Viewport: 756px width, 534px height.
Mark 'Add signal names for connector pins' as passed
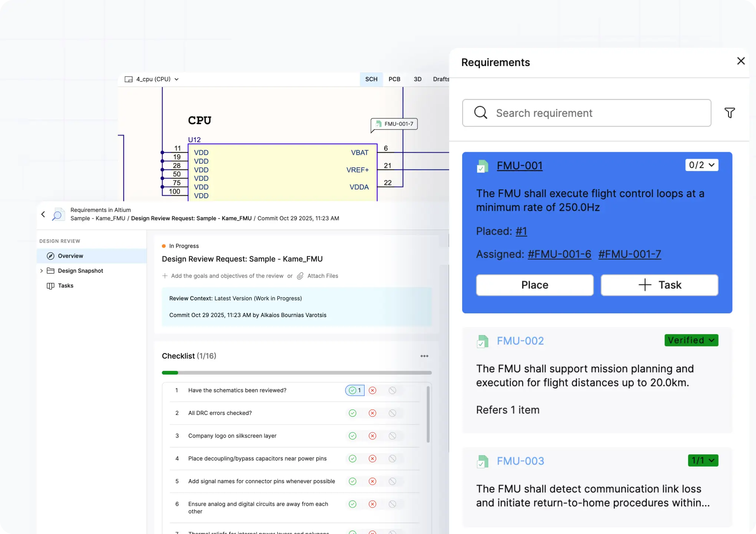tap(352, 481)
